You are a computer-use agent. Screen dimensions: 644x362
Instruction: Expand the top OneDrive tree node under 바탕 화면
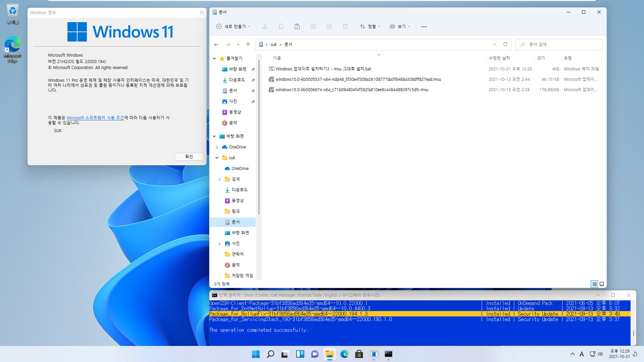coord(217,147)
